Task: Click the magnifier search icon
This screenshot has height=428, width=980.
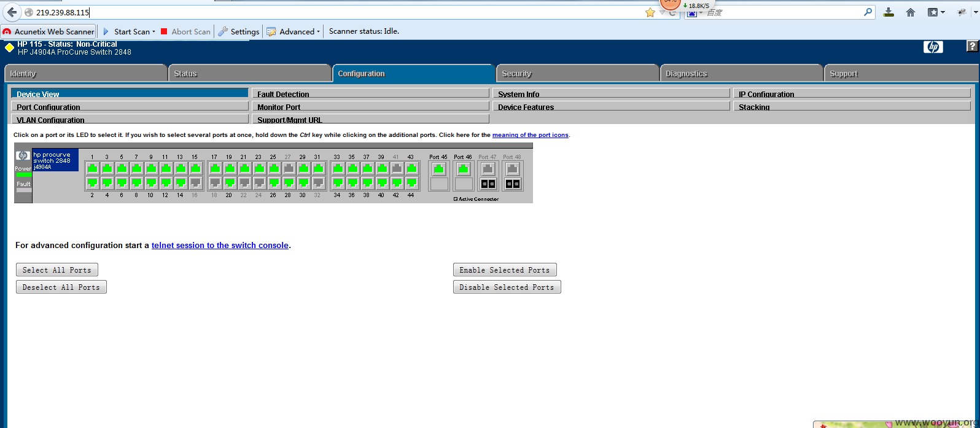Action: click(x=868, y=12)
